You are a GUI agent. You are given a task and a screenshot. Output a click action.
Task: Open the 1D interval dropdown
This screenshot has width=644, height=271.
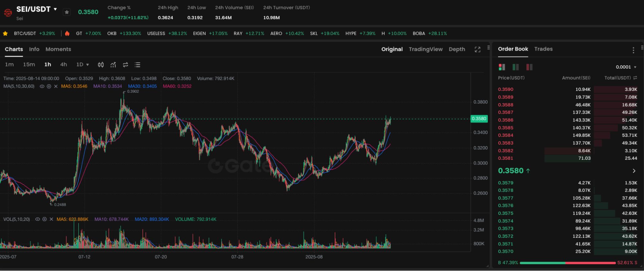coord(82,64)
